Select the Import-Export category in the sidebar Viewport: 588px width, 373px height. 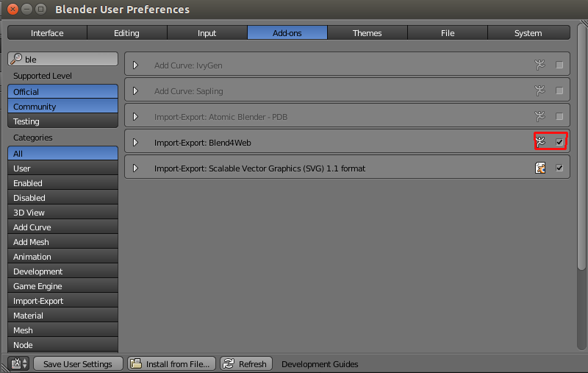click(x=62, y=301)
